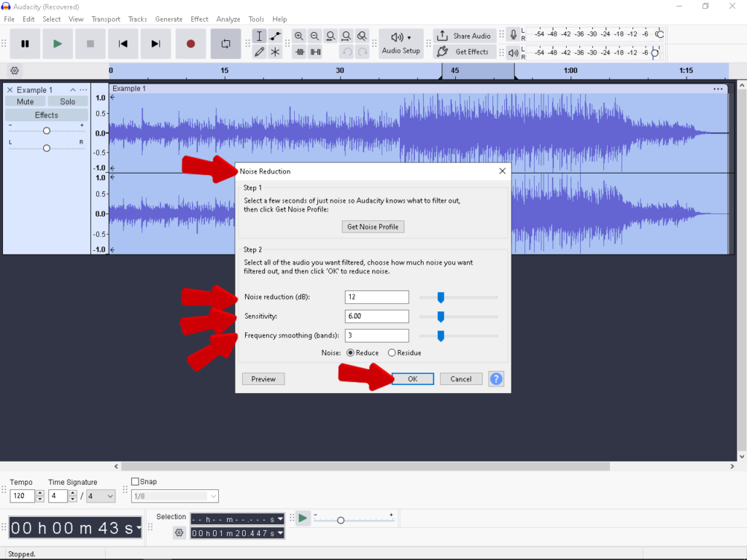The height and width of the screenshot is (560, 747).
Task: Click Skip to Start transport button
Action: [x=123, y=44]
